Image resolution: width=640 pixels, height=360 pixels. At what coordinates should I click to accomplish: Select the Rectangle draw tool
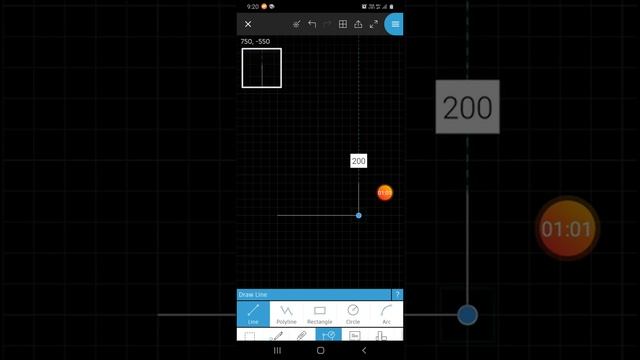320,314
